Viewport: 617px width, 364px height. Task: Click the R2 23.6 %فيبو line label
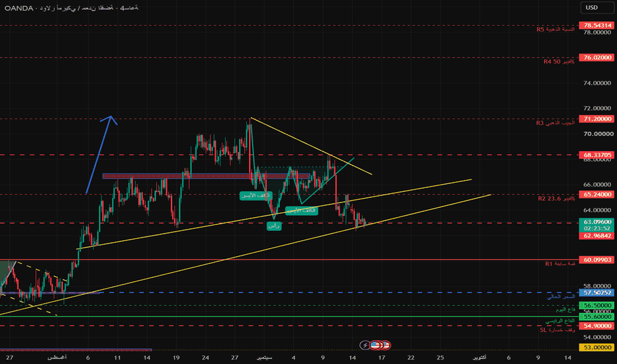click(x=556, y=199)
